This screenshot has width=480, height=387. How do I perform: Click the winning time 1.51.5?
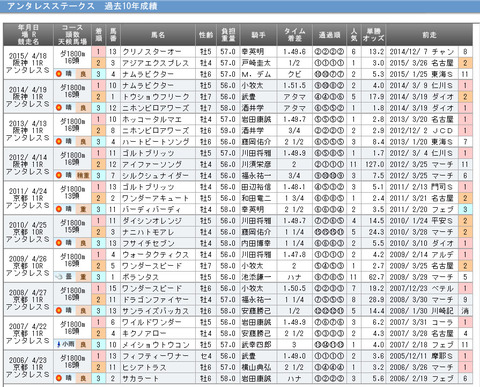[294, 85]
